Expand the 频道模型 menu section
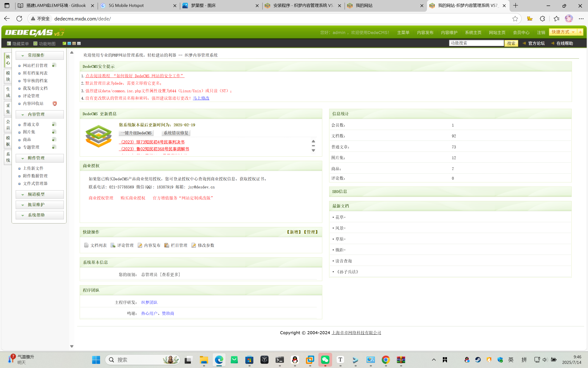 coord(40,194)
